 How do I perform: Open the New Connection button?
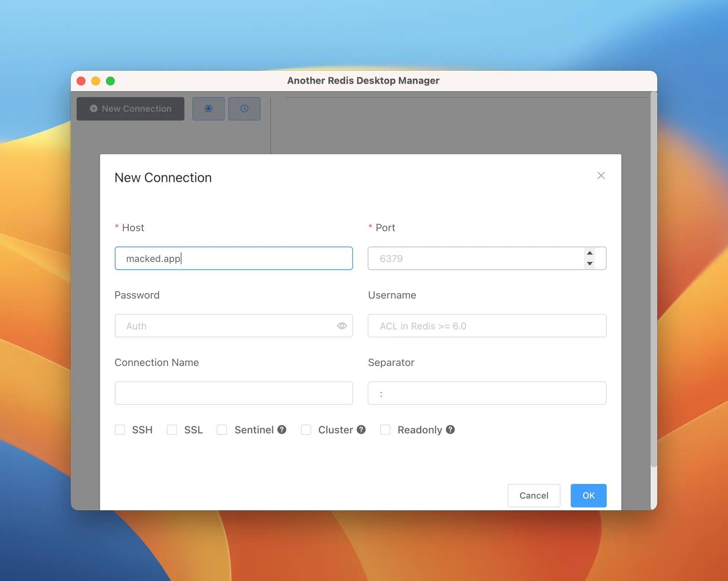tap(130, 108)
